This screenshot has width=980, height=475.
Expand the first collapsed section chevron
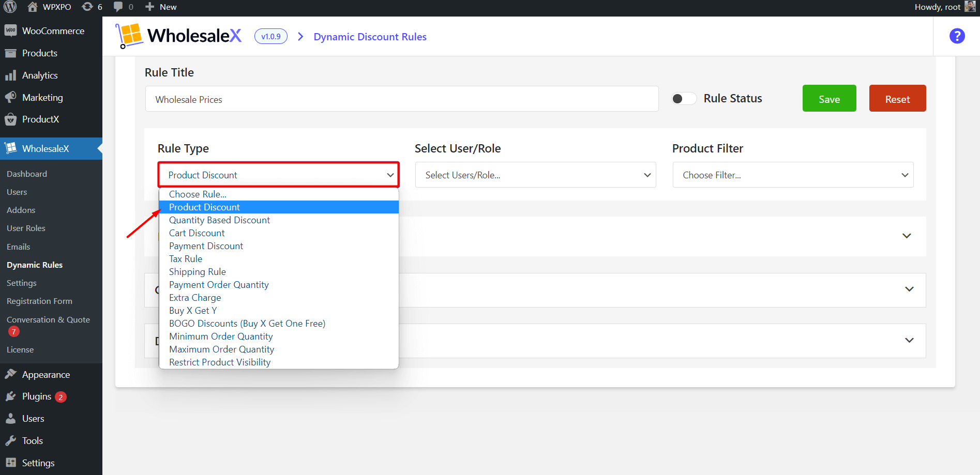click(x=907, y=236)
